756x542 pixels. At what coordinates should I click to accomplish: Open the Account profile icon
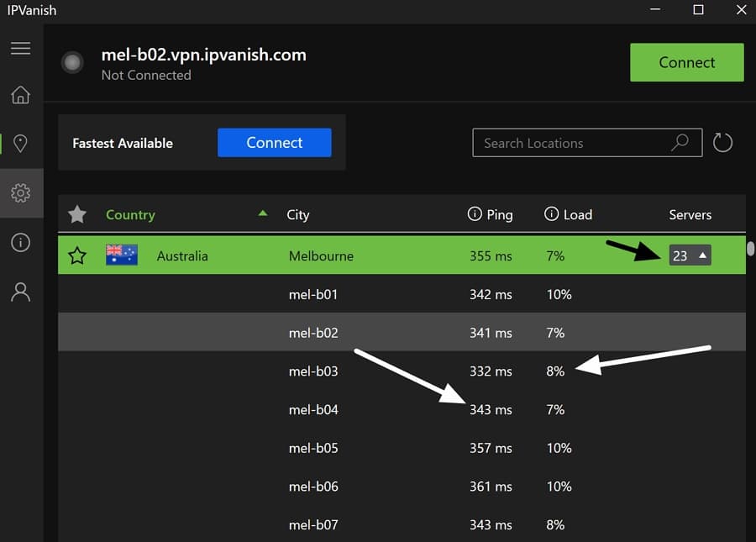tap(21, 292)
